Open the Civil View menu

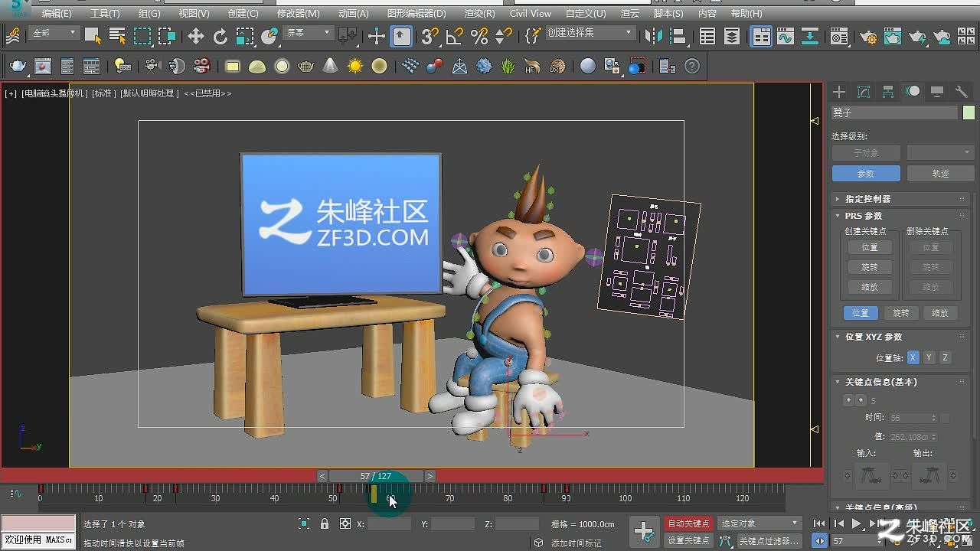point(531,13)
